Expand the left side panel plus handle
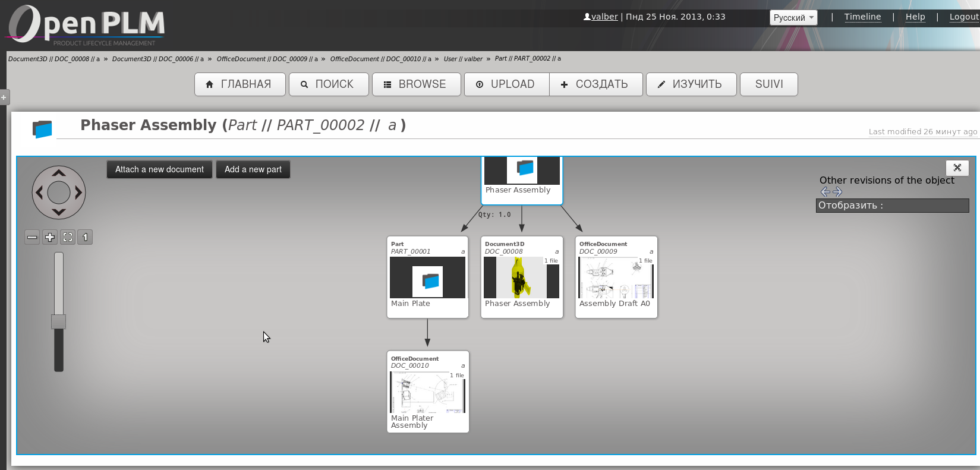980x470 pixels. tap(4, 97)
